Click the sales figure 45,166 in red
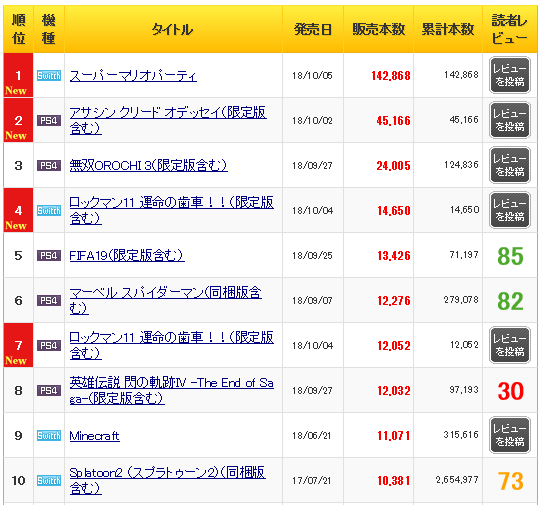Image resolution: width=541 pixels, height=505 pixels. pyautogui.click(x=393, y=121)
